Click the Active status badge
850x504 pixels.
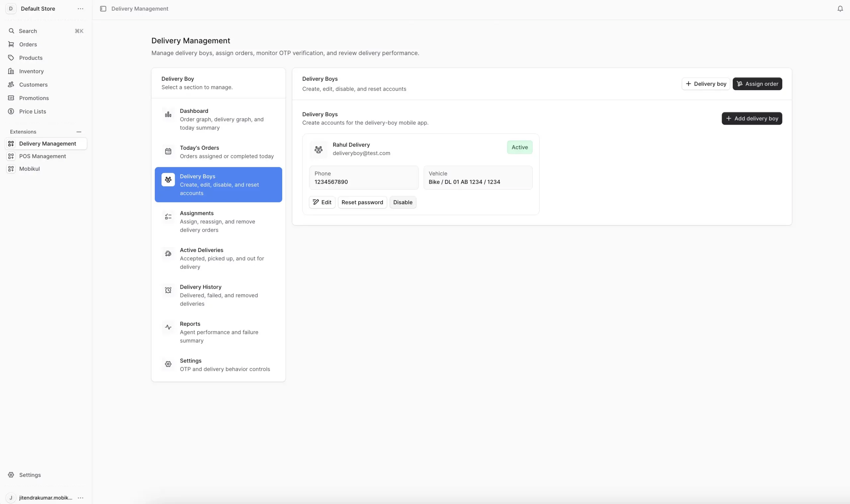520,147
